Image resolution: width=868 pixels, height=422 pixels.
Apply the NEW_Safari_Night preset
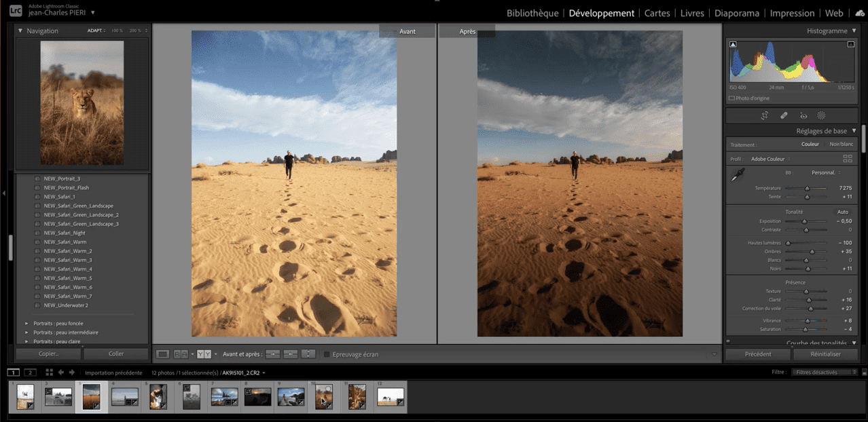coord(65,233)
